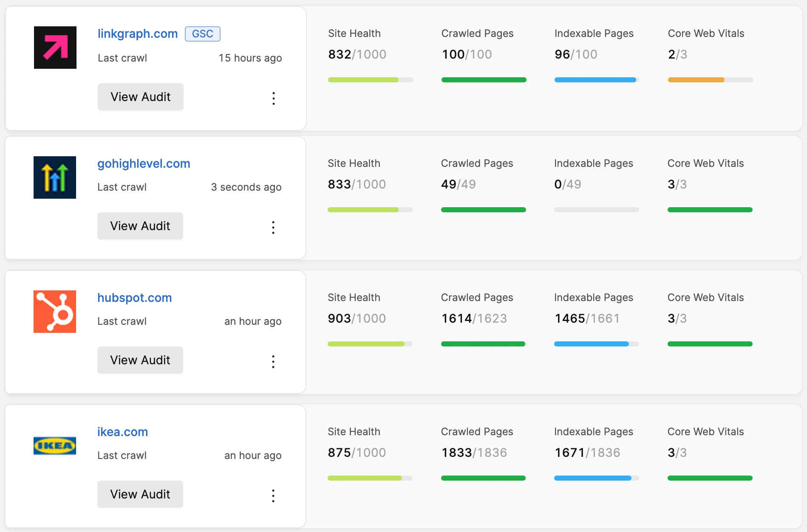View Audit for linkgraph.com
Screen dimensions: 807x532
[x=141, y=97]
